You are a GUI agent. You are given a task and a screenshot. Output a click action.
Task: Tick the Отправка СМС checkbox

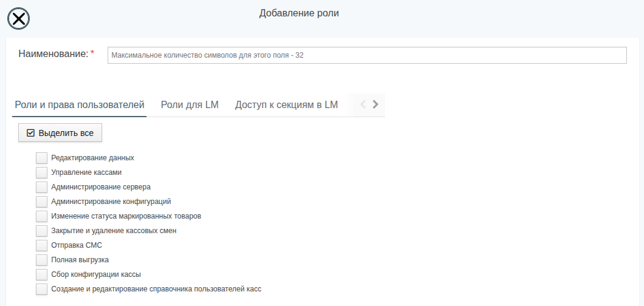click(x=41, y=245)
